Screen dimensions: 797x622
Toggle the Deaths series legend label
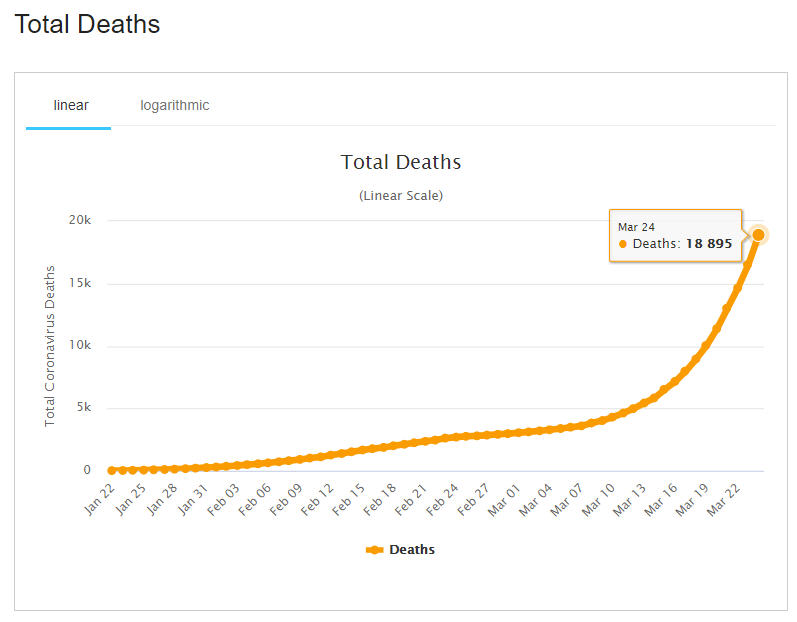coord(411,549)
